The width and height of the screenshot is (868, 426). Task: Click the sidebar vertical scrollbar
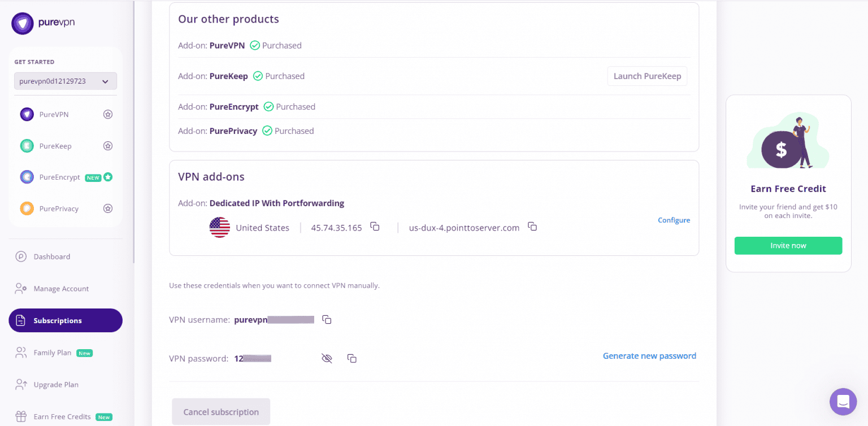(x=134, y=132)
